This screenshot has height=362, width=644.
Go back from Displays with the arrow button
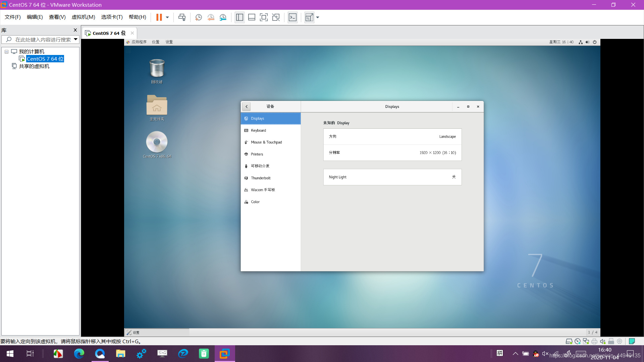[246, 106]
